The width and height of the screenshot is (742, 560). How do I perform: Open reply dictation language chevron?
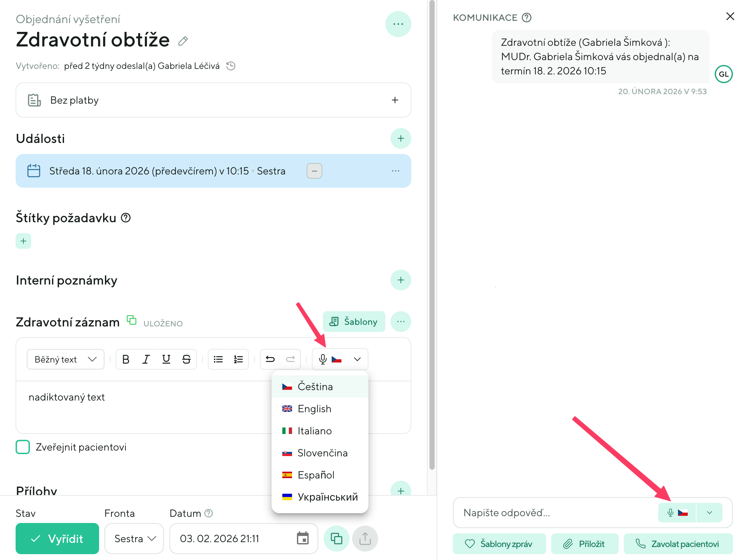pos(709,512)
